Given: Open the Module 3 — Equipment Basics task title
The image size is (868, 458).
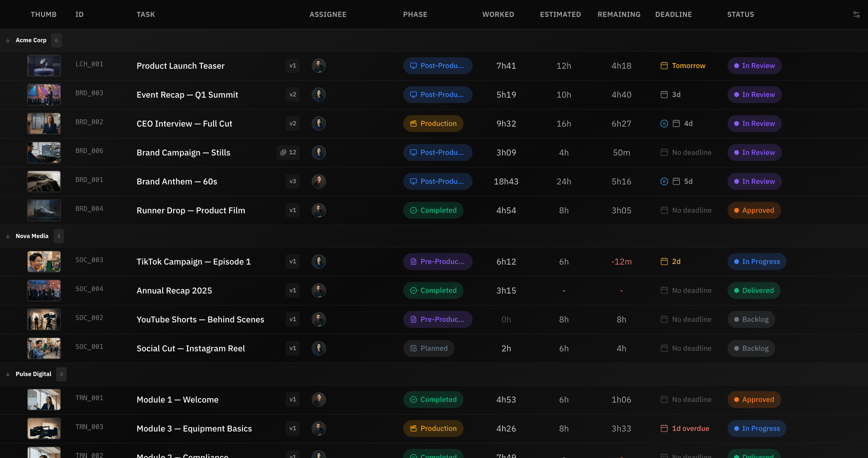Looking at the screenshot, I should (194, 428).
